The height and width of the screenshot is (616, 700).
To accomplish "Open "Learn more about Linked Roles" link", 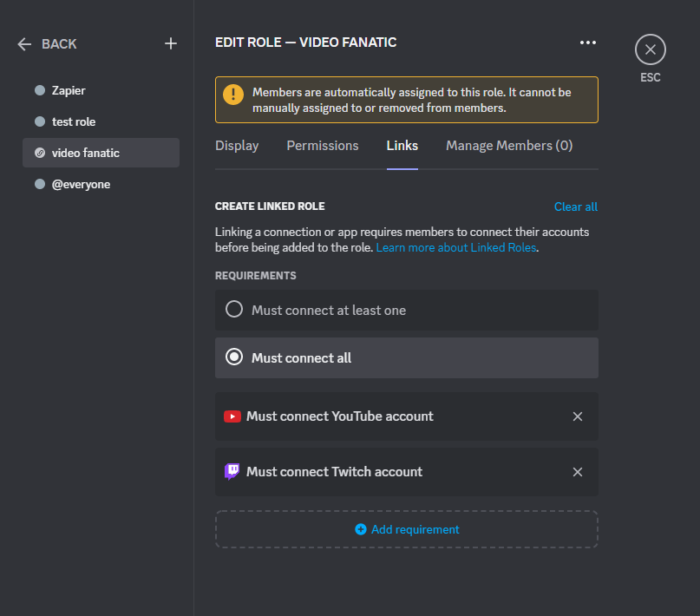I will tap(457, 247).
